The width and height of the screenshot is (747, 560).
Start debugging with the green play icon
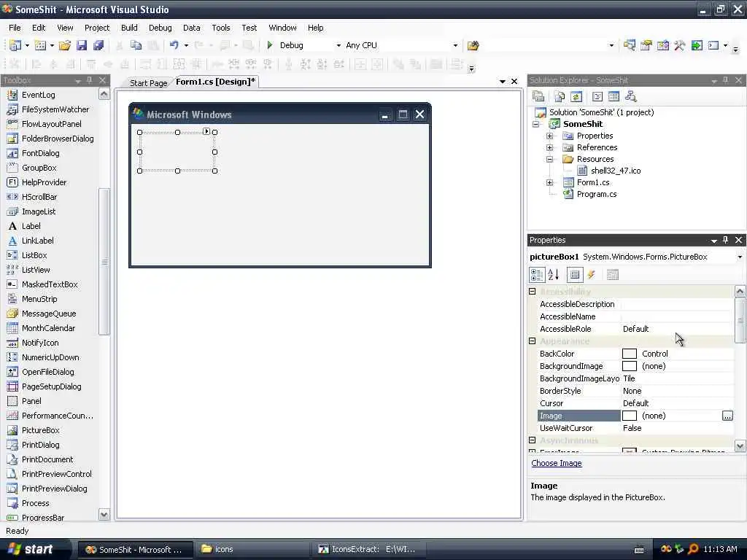click(x=270, y=45)
